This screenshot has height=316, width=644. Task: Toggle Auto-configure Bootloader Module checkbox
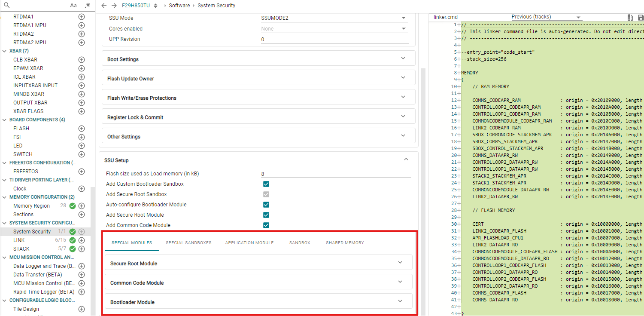point(266,205)
